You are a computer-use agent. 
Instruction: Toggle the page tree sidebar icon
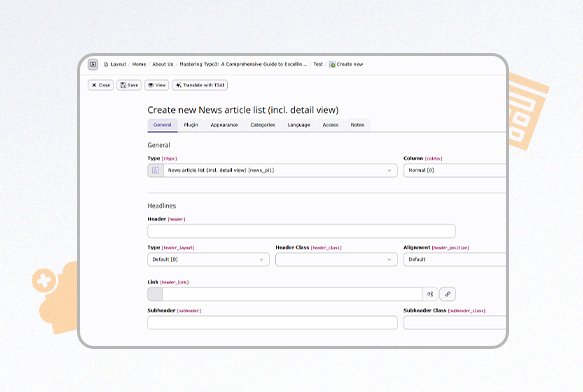pyautogui.click(x=93, y=64)
